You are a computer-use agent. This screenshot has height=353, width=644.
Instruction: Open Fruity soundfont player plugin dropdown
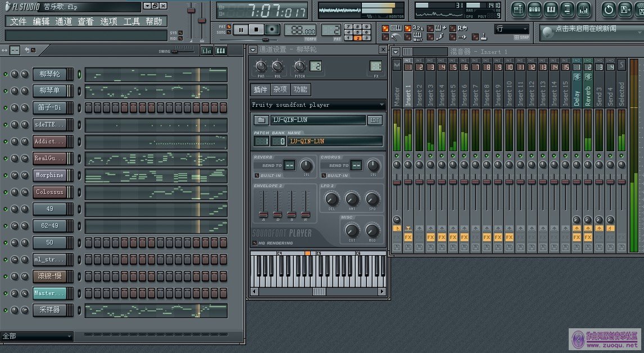pyautogui.click(x=318, y=105)
